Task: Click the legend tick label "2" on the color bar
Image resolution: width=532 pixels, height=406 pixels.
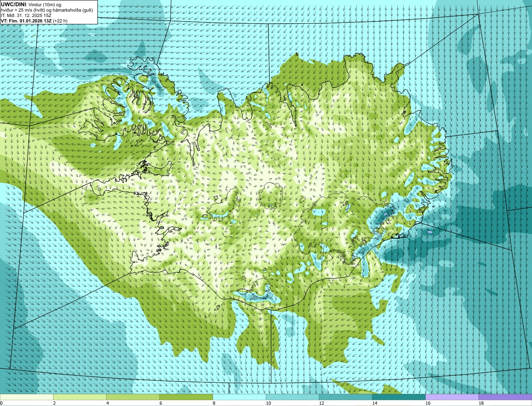Action: [54, 403]
